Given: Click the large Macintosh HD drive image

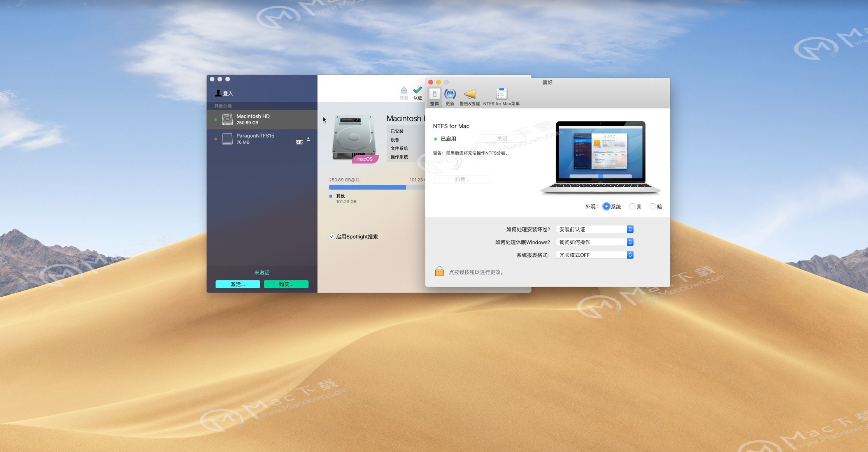Looking at the screenshot, I should [354, 138].
